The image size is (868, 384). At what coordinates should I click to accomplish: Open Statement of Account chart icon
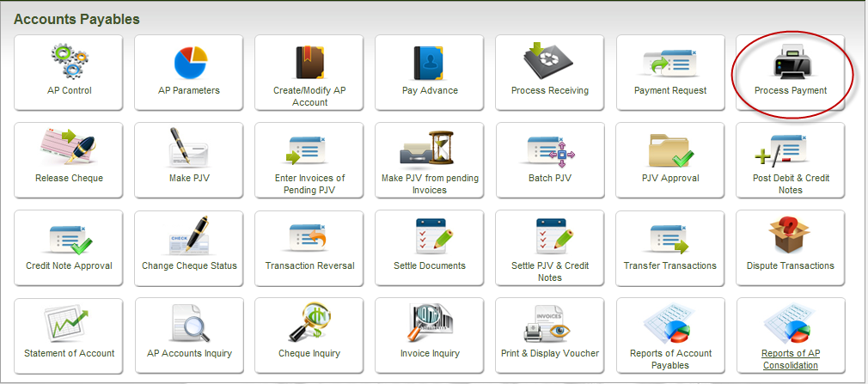69,324
